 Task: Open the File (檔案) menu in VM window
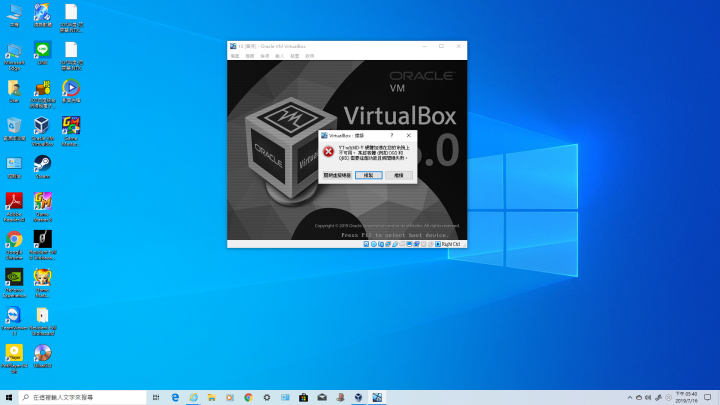(x=235, y=56)
